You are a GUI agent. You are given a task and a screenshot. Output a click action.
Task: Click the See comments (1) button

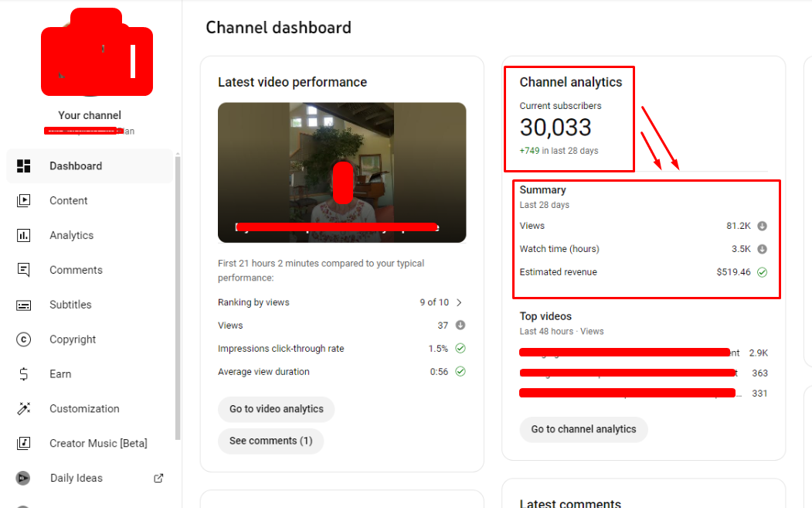(270, 441)
